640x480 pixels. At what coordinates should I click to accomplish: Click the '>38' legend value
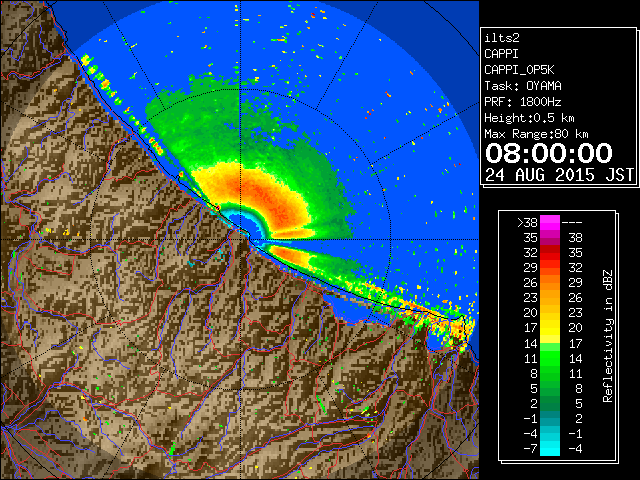[x=527, y=223]
